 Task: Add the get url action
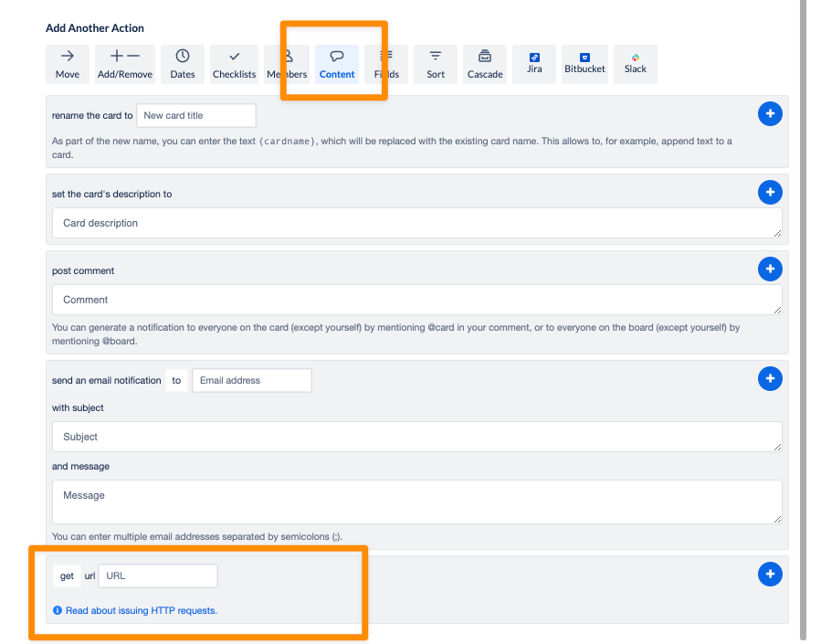coord(770,575)
